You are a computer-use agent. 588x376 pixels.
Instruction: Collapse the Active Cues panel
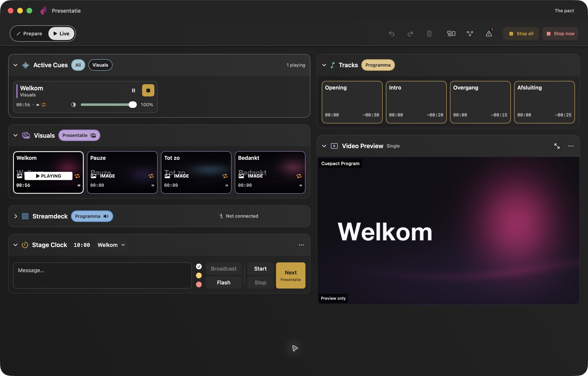pyautogui.click(x=15, y=65)
